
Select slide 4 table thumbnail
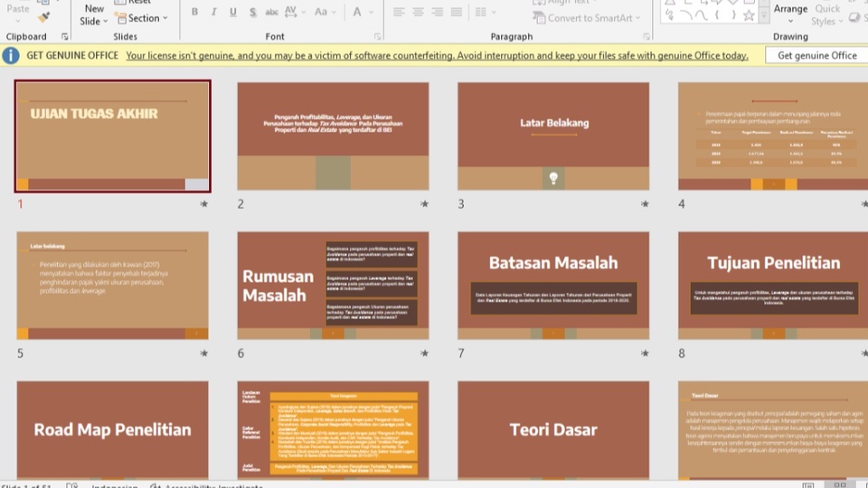[x=773, y=136]
